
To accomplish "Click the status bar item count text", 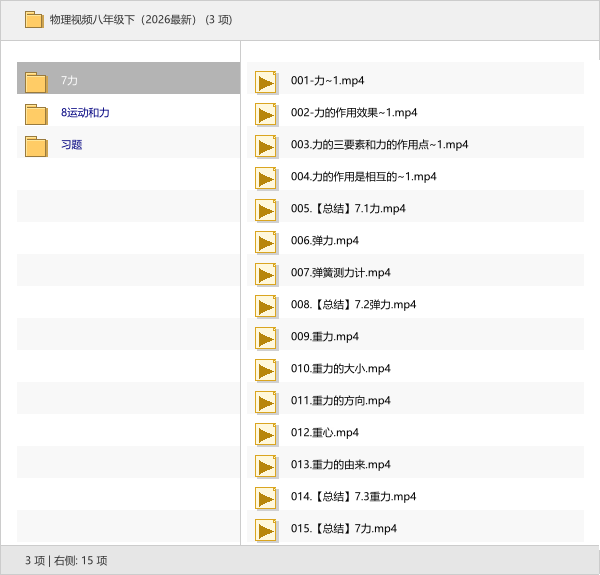I will (x=66, y=560).
